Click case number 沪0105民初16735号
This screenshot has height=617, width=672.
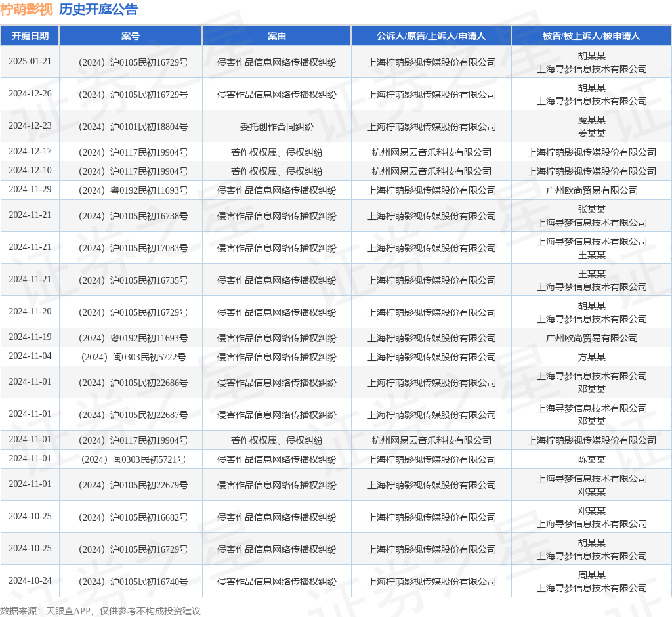133,280
